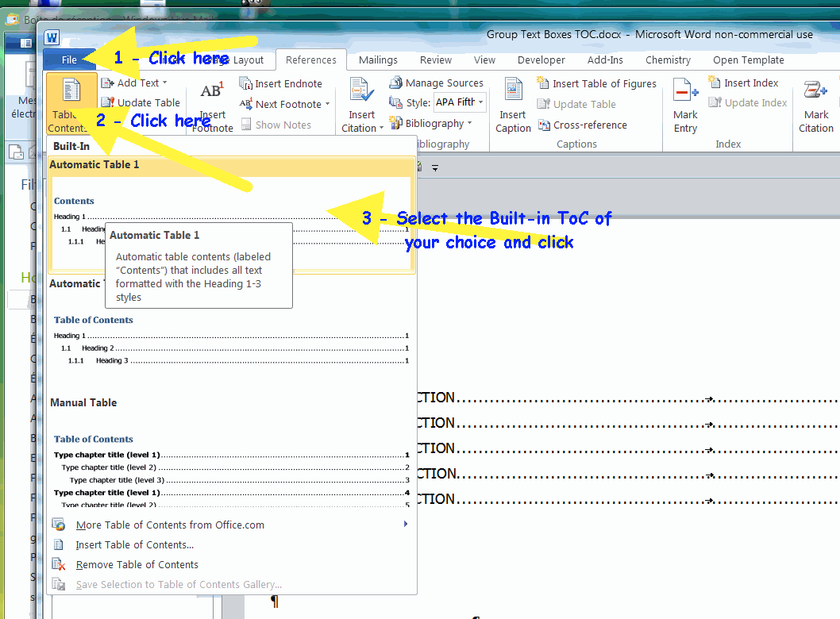Click the Show Notes icon
The image size is (840, 619).
(x=246, y=125)
